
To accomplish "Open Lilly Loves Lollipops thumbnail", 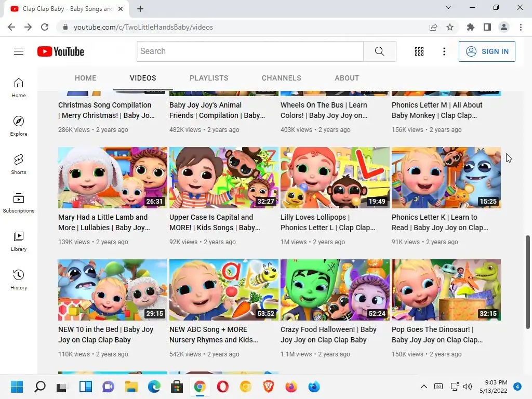I will [x=335, y=178].
